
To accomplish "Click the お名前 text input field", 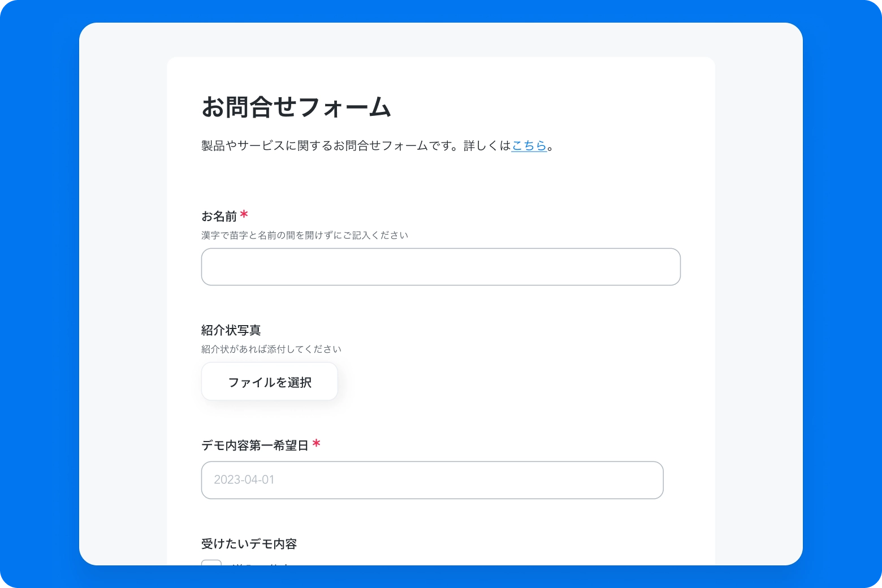I will pos(440,267).
